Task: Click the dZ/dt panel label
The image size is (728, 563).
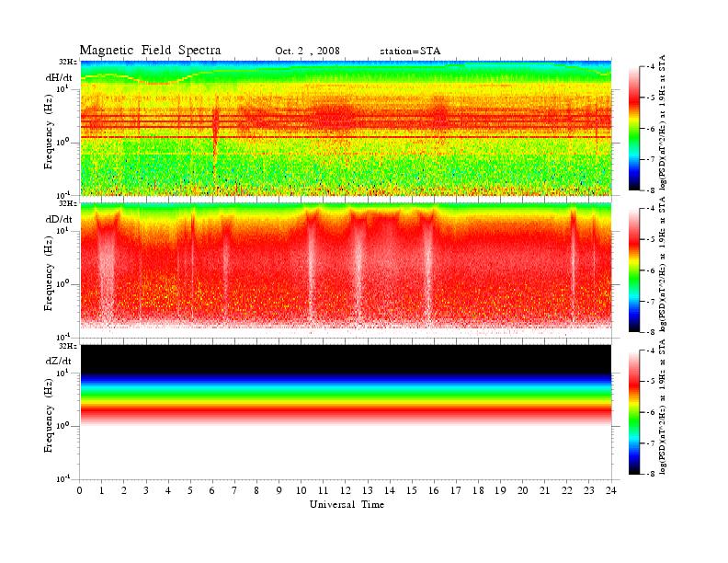Action: coord(59,361)
